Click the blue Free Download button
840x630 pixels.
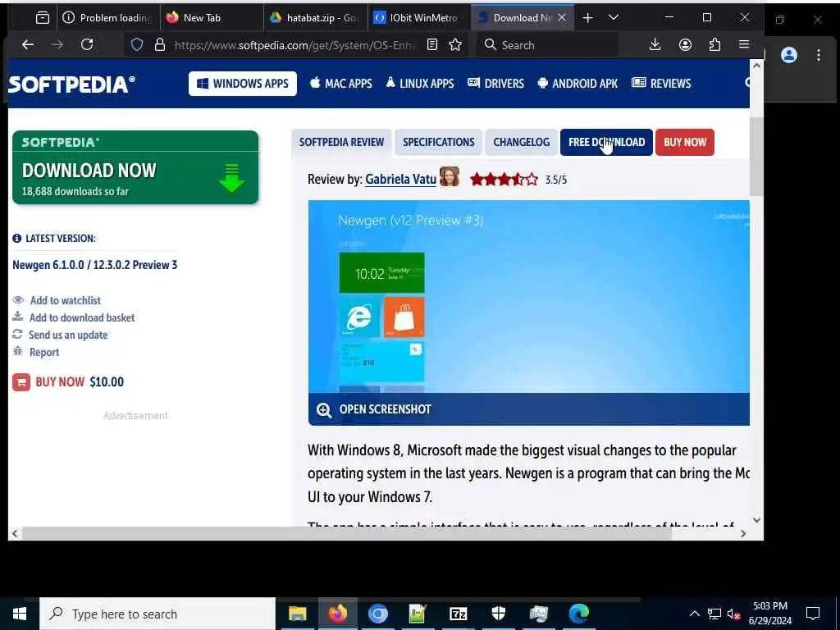coord(606,143)
